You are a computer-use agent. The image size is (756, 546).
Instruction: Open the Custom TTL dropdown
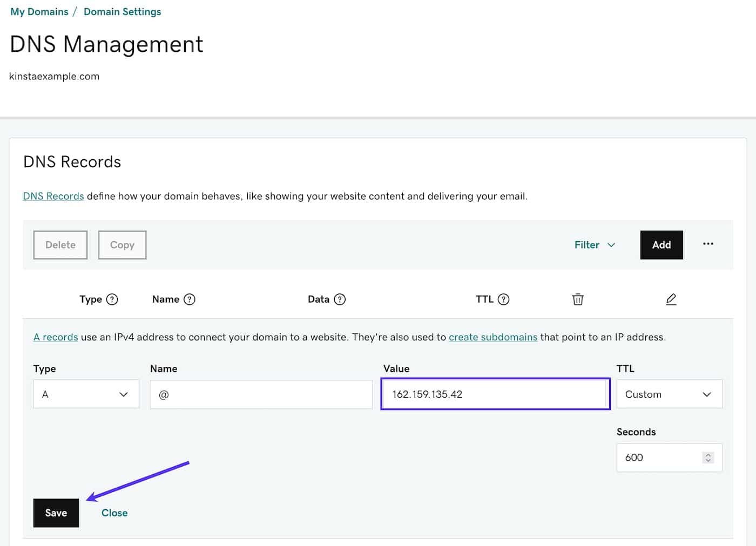tap(669, 394)
